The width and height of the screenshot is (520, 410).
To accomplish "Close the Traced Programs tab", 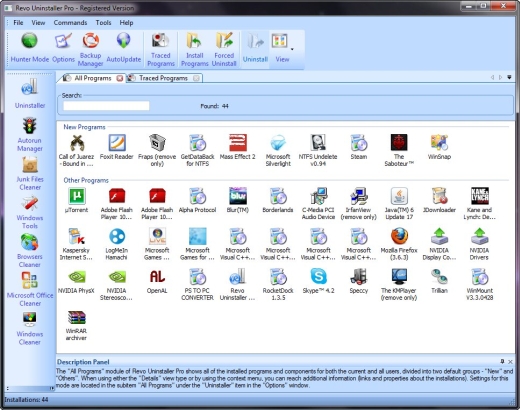I will pos(197,78).
